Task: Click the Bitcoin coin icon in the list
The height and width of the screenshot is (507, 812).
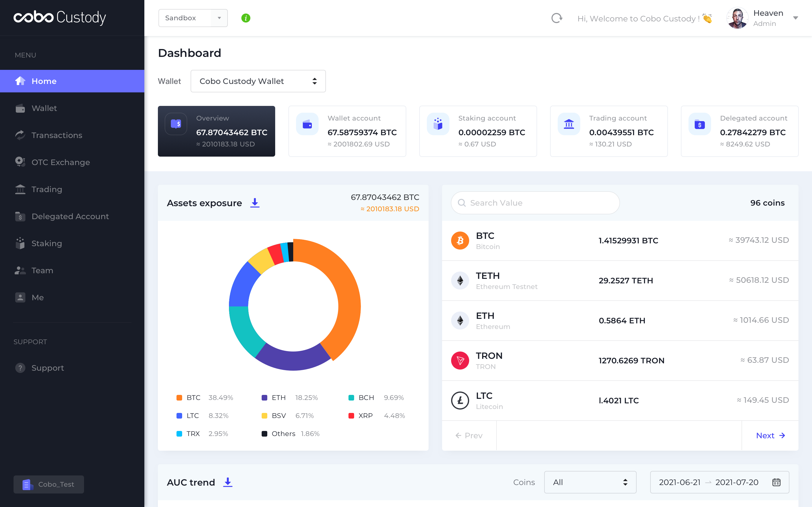Action: pos(460,241)
